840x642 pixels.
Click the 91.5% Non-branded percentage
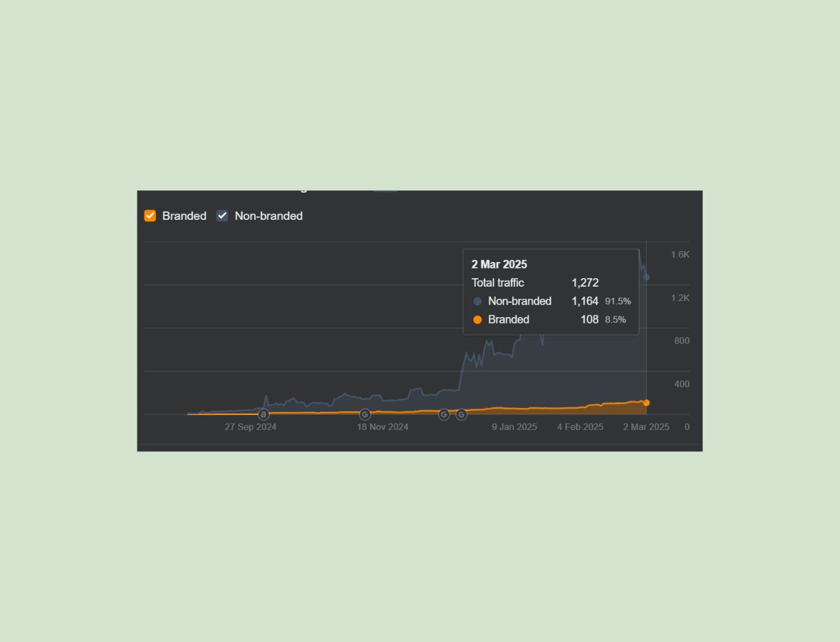tap(618, 302)
